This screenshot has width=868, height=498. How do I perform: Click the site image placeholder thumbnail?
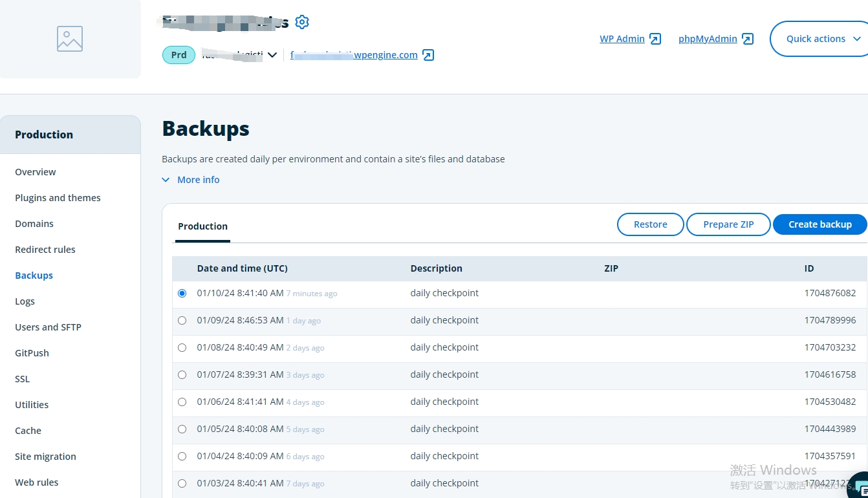coord(70,39)
